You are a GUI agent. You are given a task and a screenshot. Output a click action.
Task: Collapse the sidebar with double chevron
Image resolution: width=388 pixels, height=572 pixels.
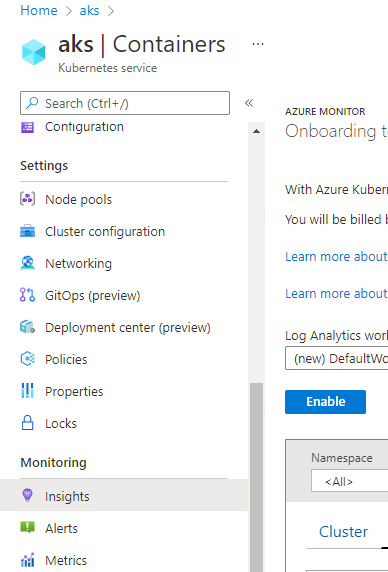click(x=249, y=103)
